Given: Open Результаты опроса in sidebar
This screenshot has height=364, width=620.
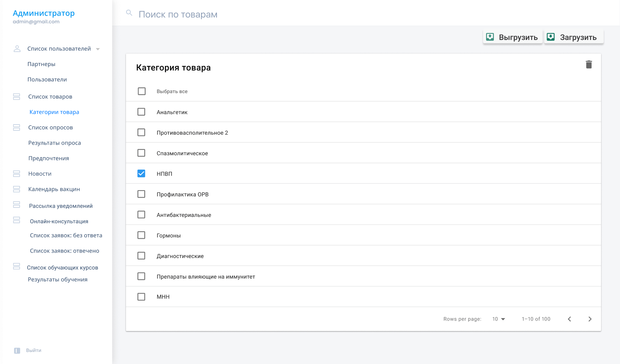Looking at the screenshot, I should (x=55, y=143).
